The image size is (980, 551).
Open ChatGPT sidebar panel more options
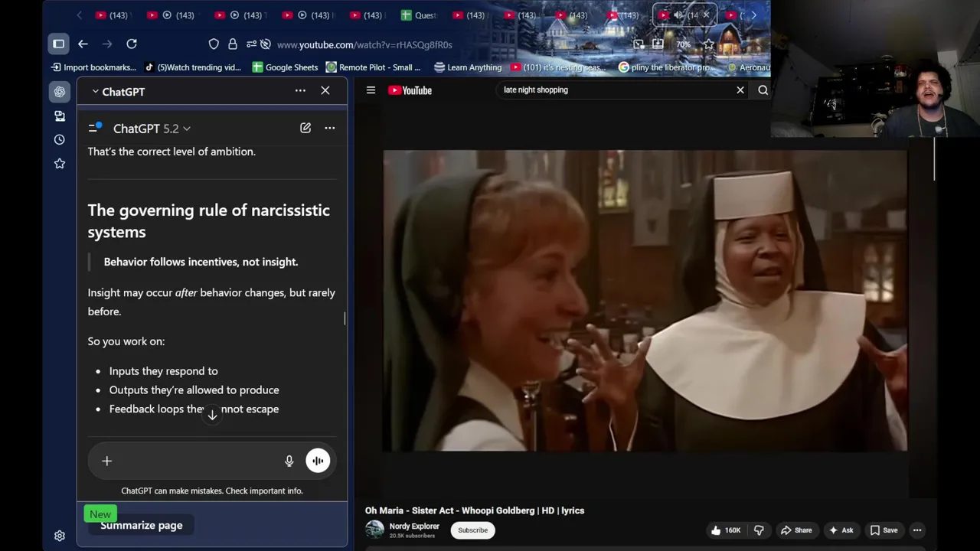point(300,91)
